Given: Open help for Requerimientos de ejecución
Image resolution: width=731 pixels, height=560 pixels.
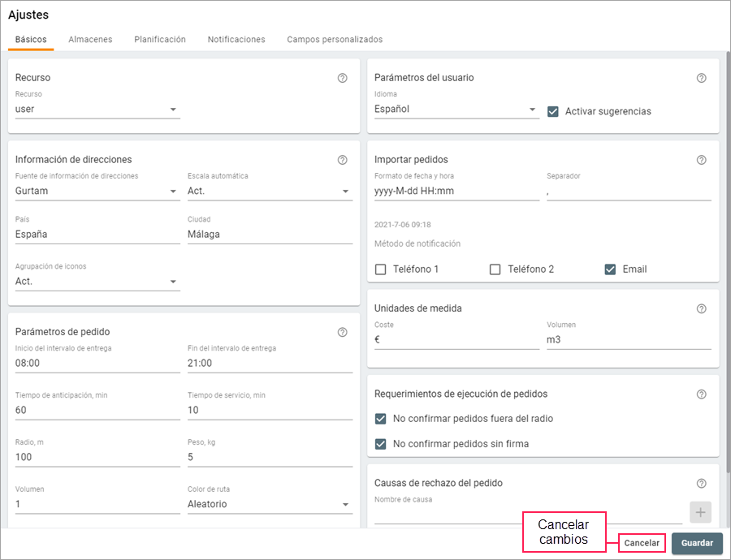Looking at the screenshot, I should pos(701,394).
